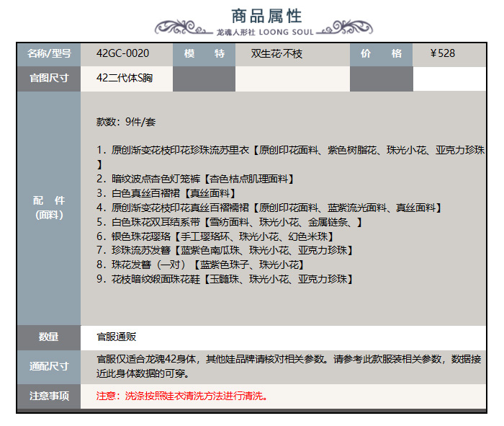This screenshot has width=504, height=426.
Task: Click the 龙魂人形社 LOONG SOUL brand text
Action: (x=266, y=32)
